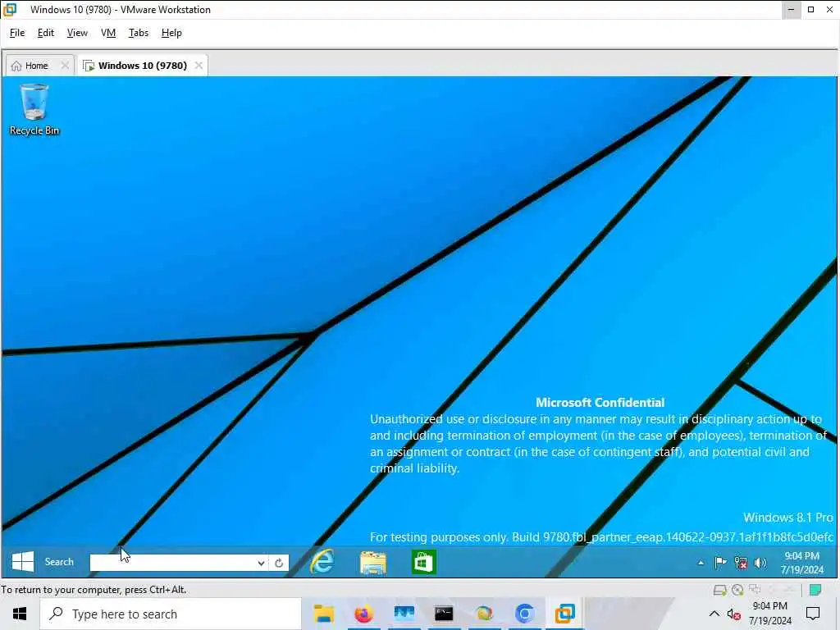This screenshot has height=630, width=840.
Task: Click VMware Workstation host taskbar icon
Action: point(564,614)
